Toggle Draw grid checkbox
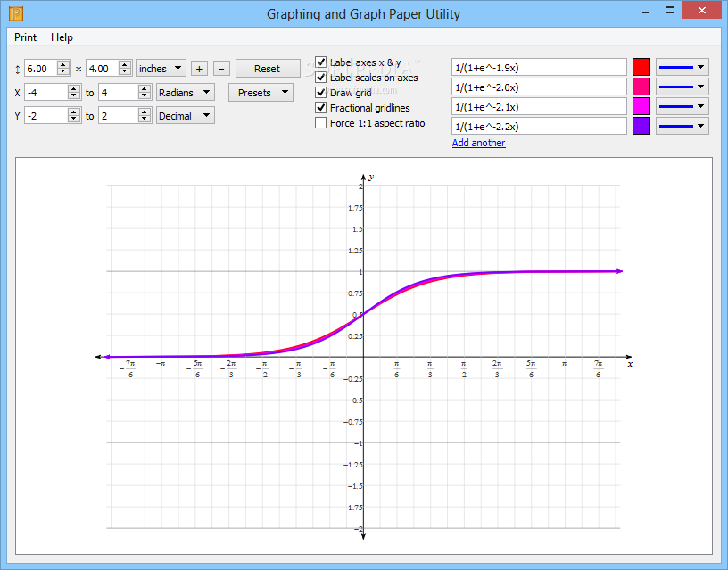The image size is (728, 570). pos(320,93)
